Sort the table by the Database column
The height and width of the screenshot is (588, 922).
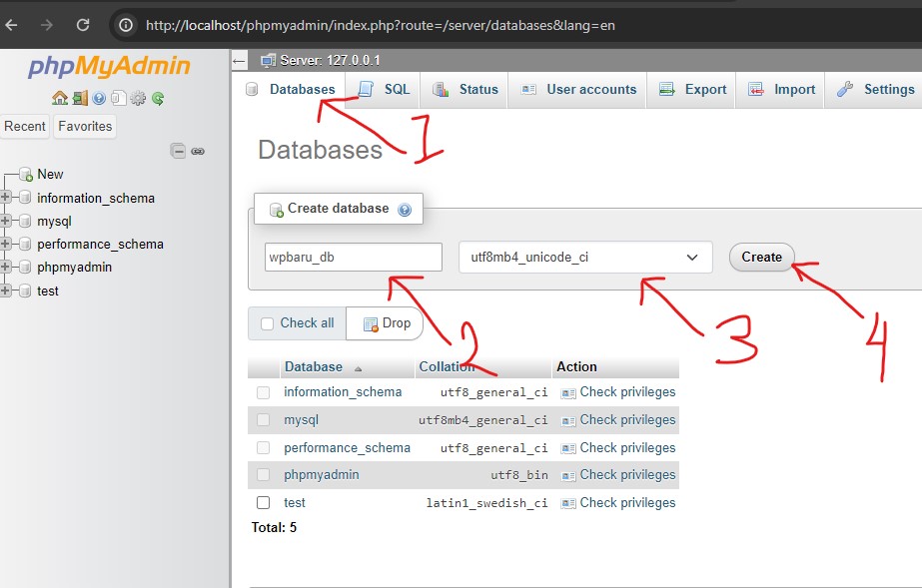click(x=314, y=367)
